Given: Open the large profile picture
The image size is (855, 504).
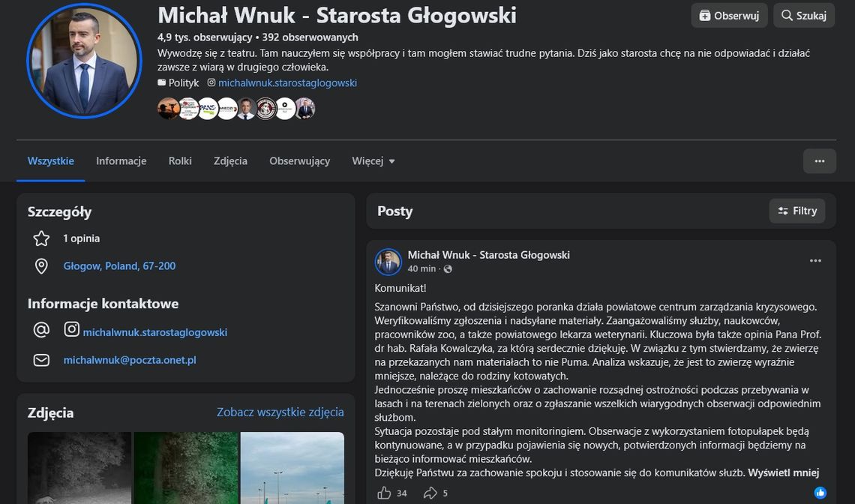Looking at the screenshot, I should [85, 61].
